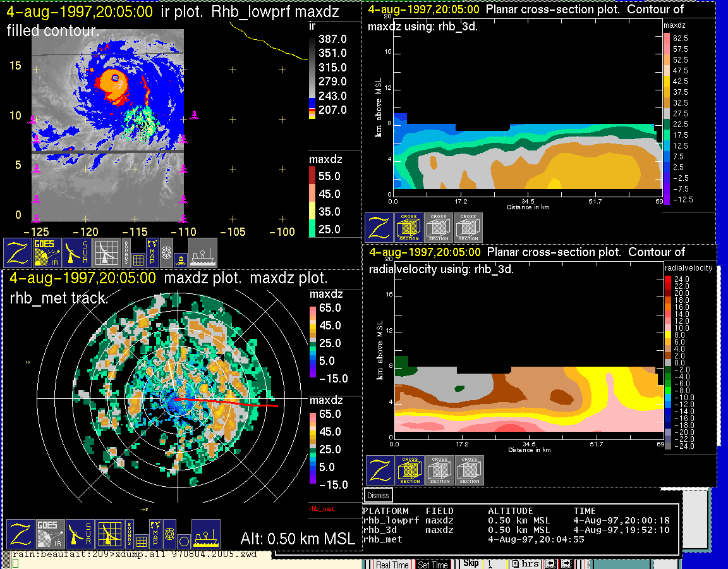
Task: Dismiss the platform information window
Action: [378, 495]
